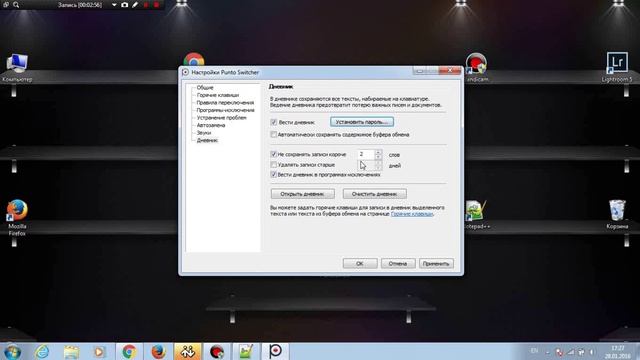
Task: Select Горячие клавиши in the settings tree
Action: point(218,95)
